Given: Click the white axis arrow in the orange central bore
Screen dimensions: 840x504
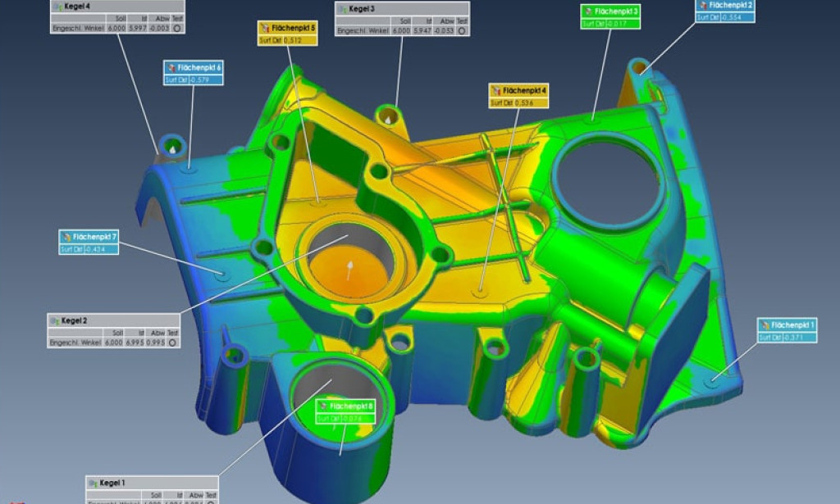Looking at the screenshot, I should click(x=349, y=270).
